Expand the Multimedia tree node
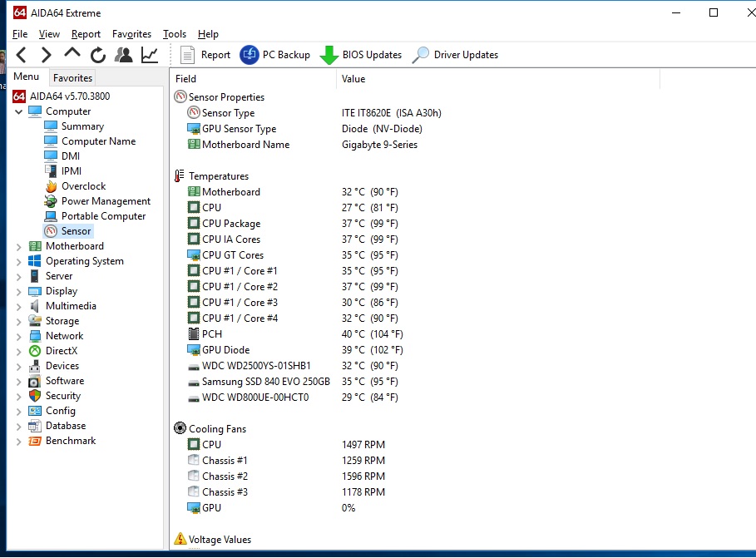 tap(19, 307)
